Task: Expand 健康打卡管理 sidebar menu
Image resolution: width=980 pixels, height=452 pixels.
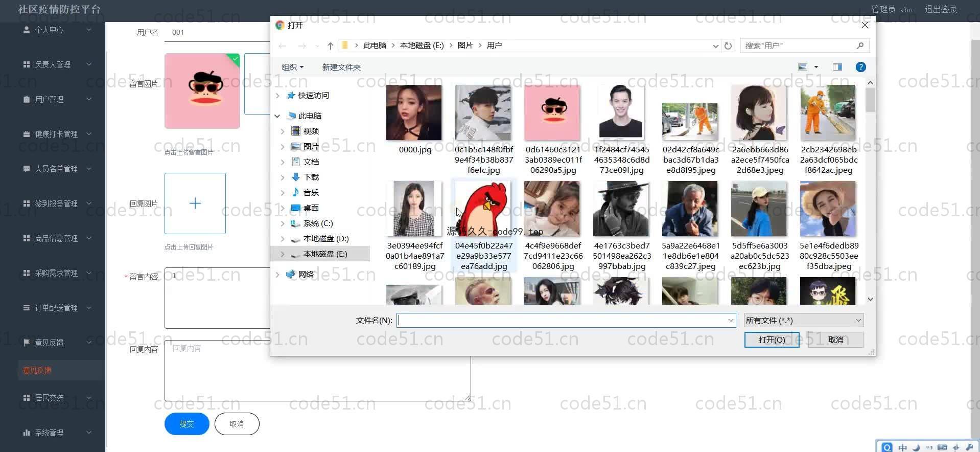Action: [57, 134]
